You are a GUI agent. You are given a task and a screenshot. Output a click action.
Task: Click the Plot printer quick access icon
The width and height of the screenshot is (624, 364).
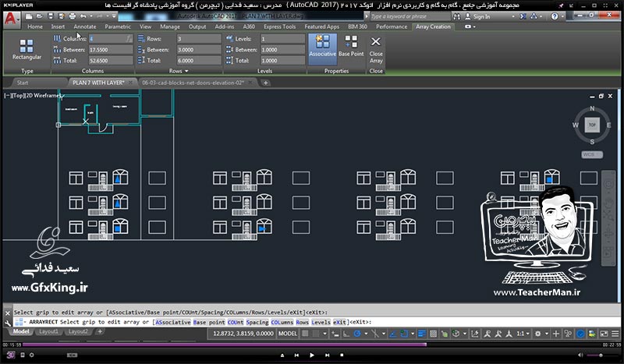pos(72,16)
